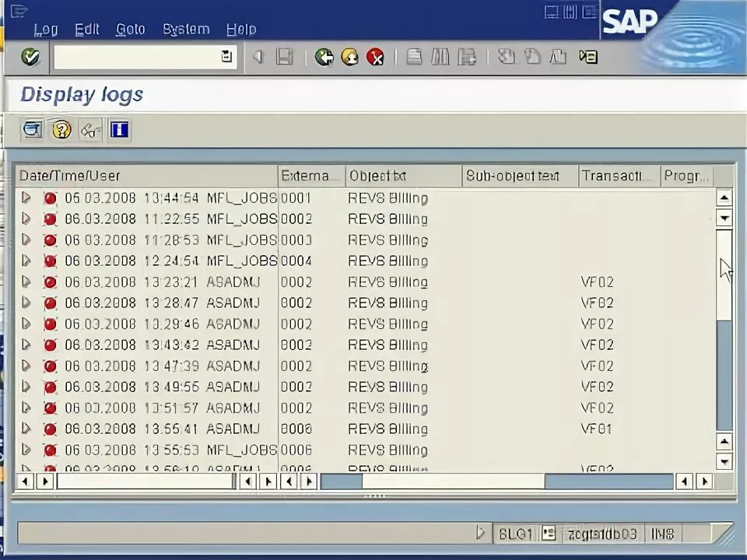Expand log row 13:43:42 ASADMJ
747x560 pixels.
click(x=26, y=345)
